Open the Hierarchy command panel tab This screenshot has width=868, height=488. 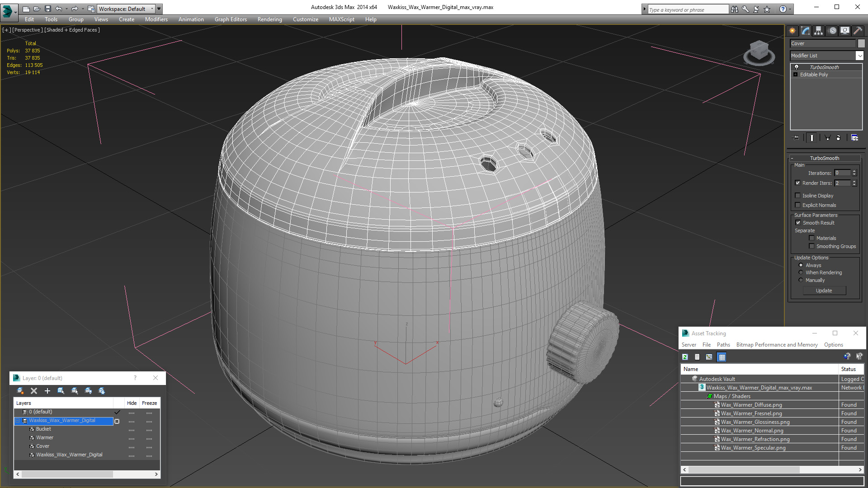pos(818,31)
